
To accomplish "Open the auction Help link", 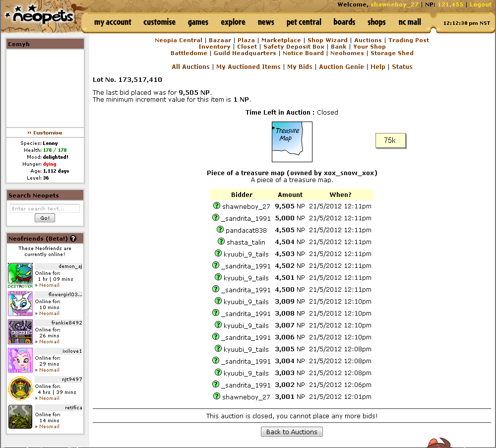I will [x=377, y=67].
